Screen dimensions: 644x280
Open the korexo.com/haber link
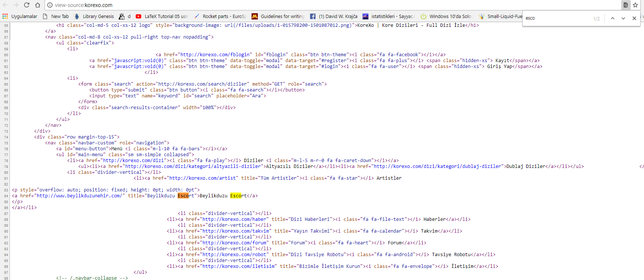point(234,219)
